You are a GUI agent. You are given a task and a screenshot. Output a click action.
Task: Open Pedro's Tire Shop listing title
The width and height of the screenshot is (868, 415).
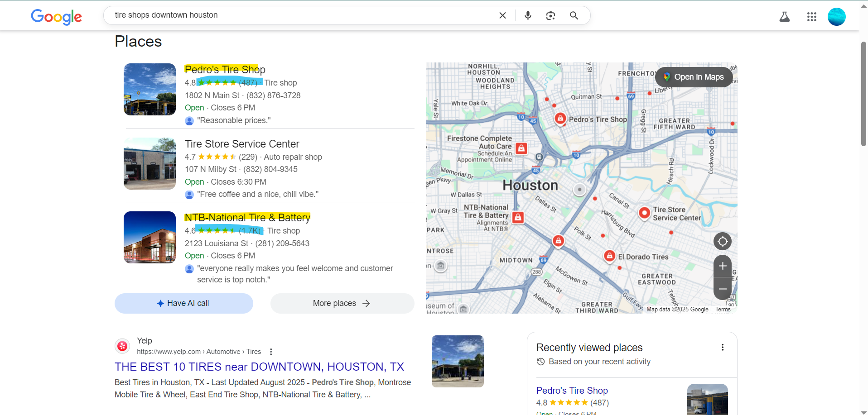225,69
